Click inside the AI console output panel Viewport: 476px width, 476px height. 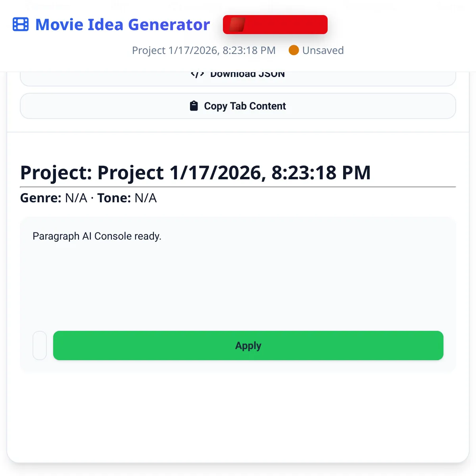point(238,278)
